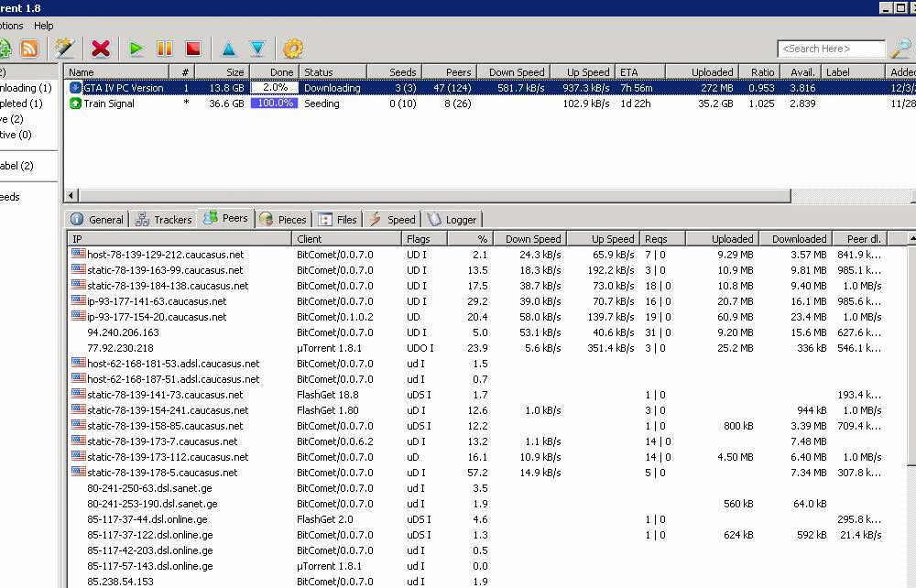This screenshot has width=916, height=588.
Task: Select the Train Signal torrent row
Action: coord(109,103)
